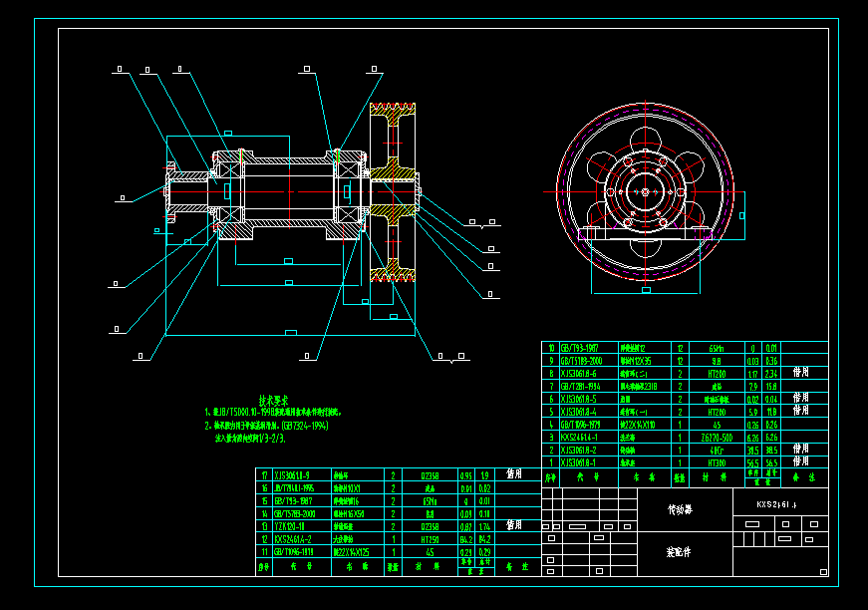Click the 借用 remark in row 17
The image size is (868, 610).
(514, 473)
